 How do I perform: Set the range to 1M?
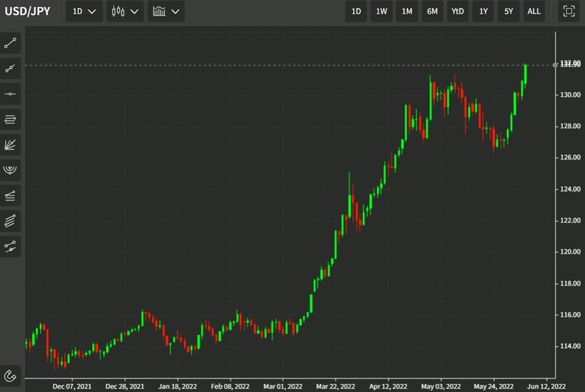407,11
